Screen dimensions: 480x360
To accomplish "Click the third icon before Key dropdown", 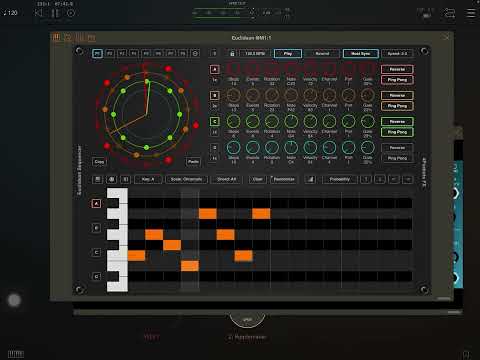I will pyautogui.click(x=125, y=179).
